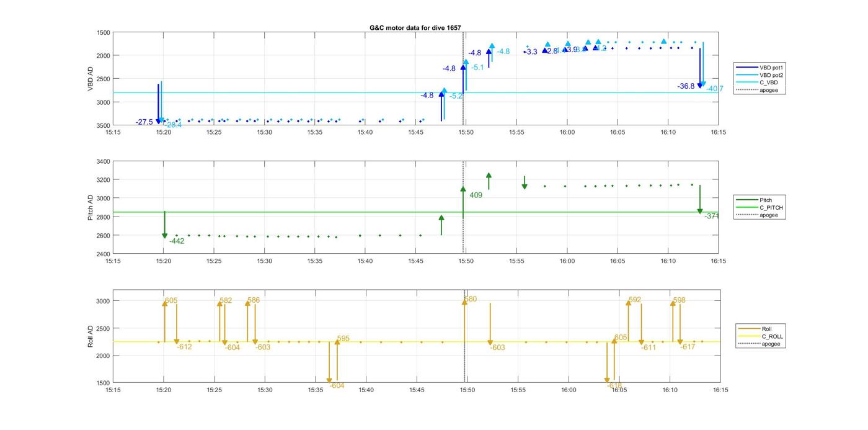Screen dimensions: 868x430
Task: Click the "-36.8" VBD data label
Action: [x=686, y=86]
